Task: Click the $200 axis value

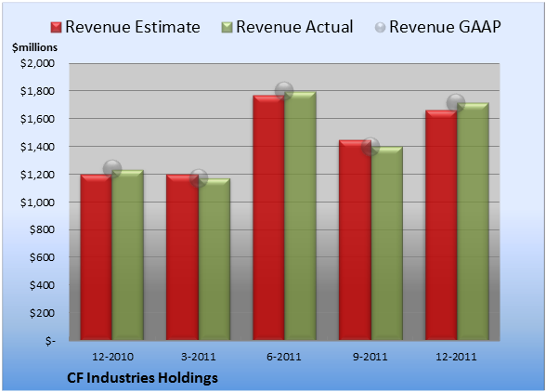Action: (x=42, y=313)
